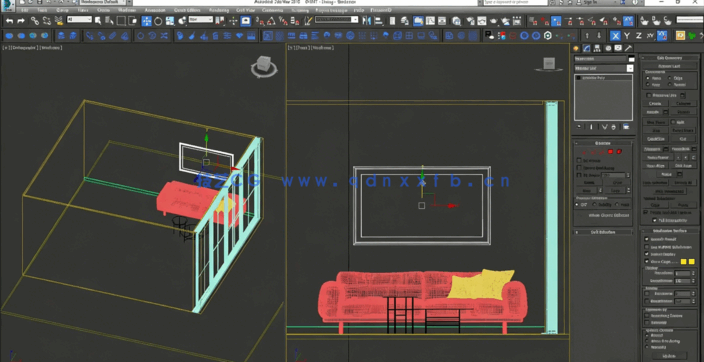Open Workspaces dropdown in title bar
The height and width of the screenshot is (362, 704).
click(103, 2)
